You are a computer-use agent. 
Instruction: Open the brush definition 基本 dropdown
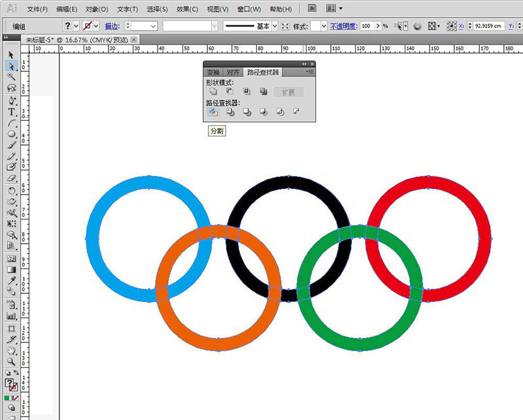(x=275, y=26)
